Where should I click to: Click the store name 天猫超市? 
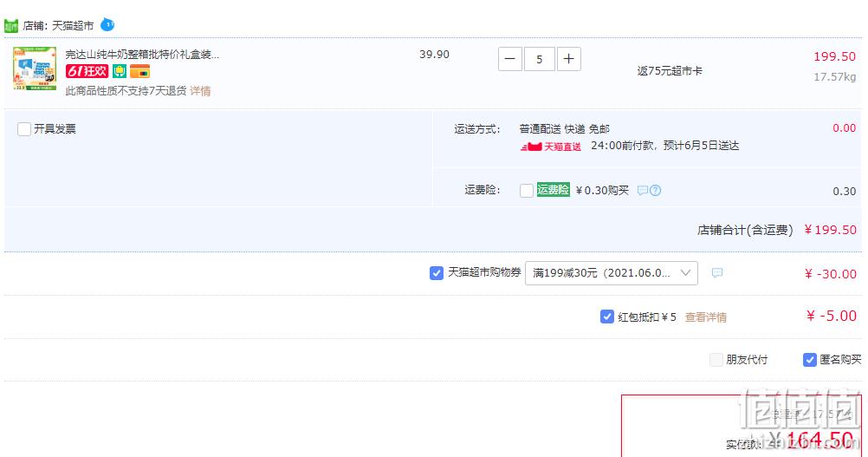73,25
